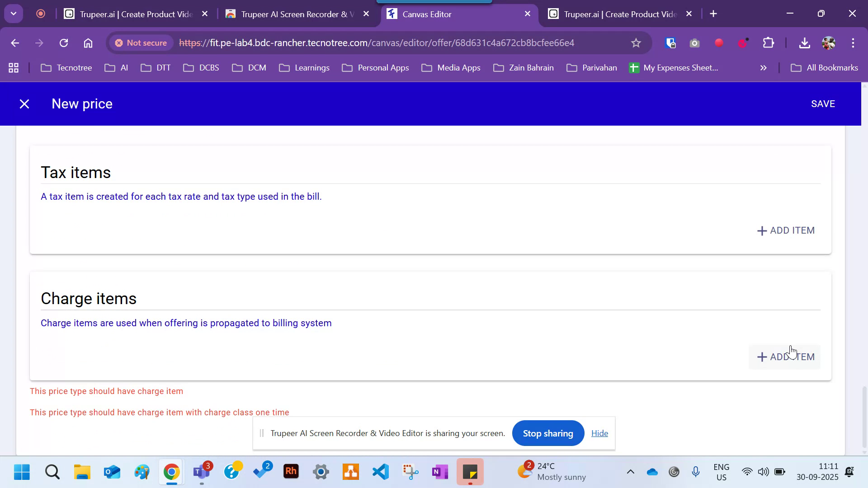
Task: Open the Downloads icon in Chrome toolbar
Action: [805, 43]
